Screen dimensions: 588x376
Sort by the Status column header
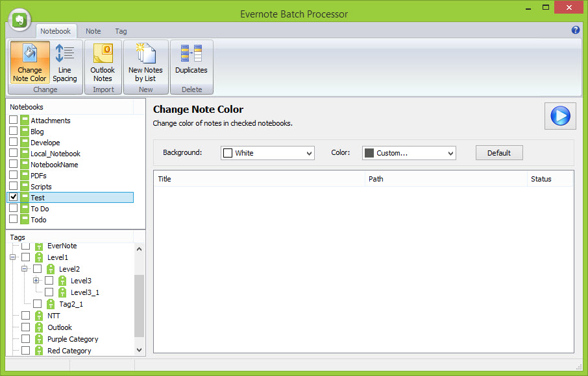[x=550, y=179]
